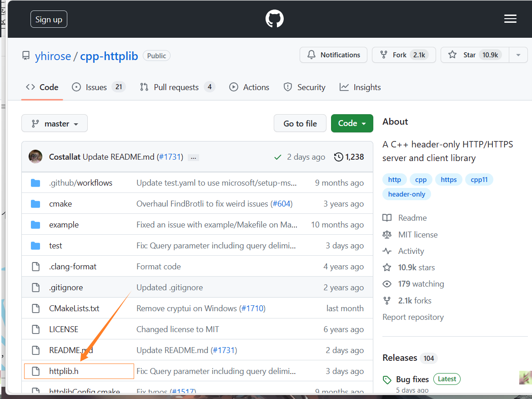532x399 pixels.
Task: Open the Costallat author link
Action: [65, 157]
